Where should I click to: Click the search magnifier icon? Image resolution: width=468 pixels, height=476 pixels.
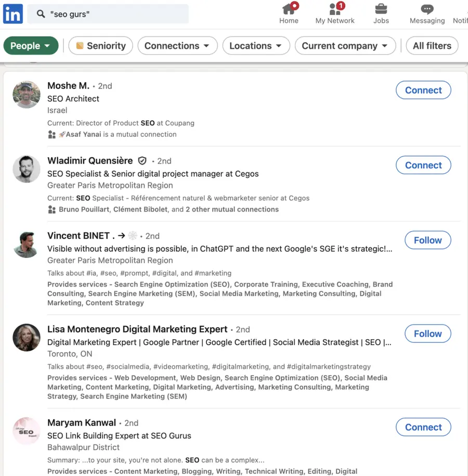point(41,14)
